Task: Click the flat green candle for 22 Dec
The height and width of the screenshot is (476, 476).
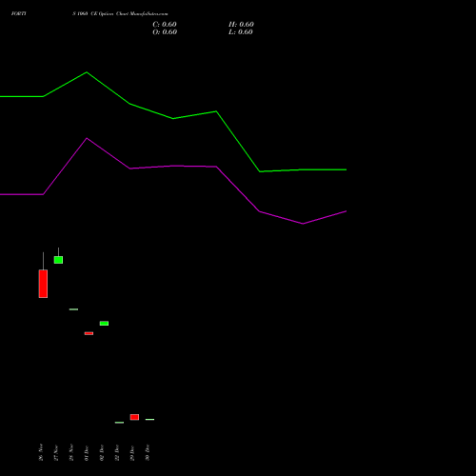Action: pyautogui.click(x=119, y=423)
